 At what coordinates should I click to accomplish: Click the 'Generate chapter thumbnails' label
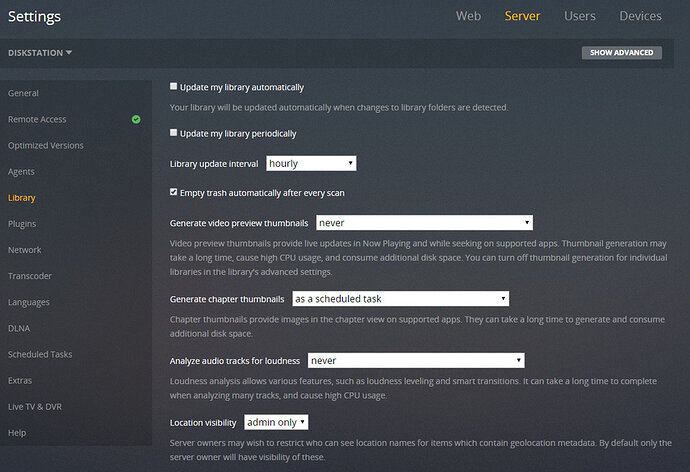tap(227, 299)
